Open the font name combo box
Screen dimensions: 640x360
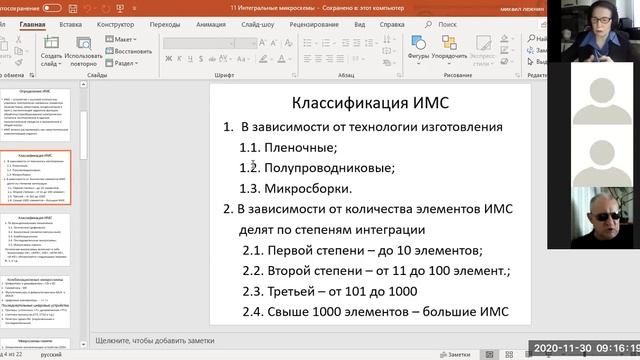click(x=199, y=43)
